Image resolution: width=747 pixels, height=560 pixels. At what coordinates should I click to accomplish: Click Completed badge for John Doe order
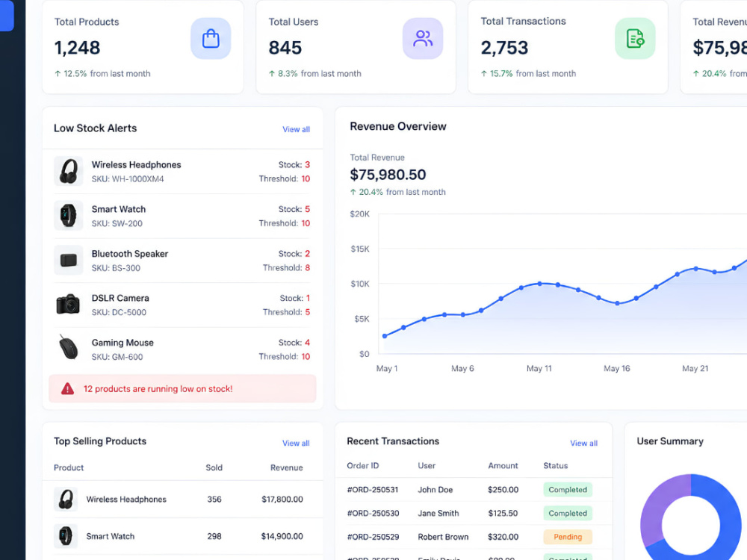pos(568,490)
